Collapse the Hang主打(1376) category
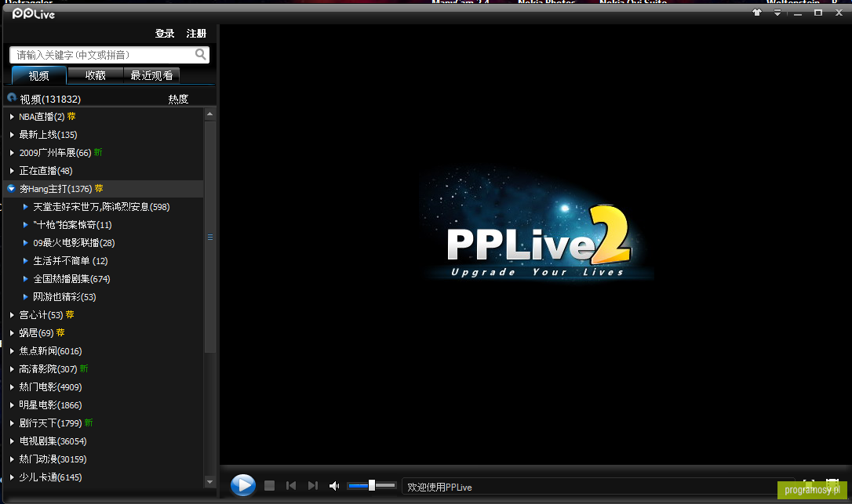Viewport: 852px width, 504px height. (12, 188)
